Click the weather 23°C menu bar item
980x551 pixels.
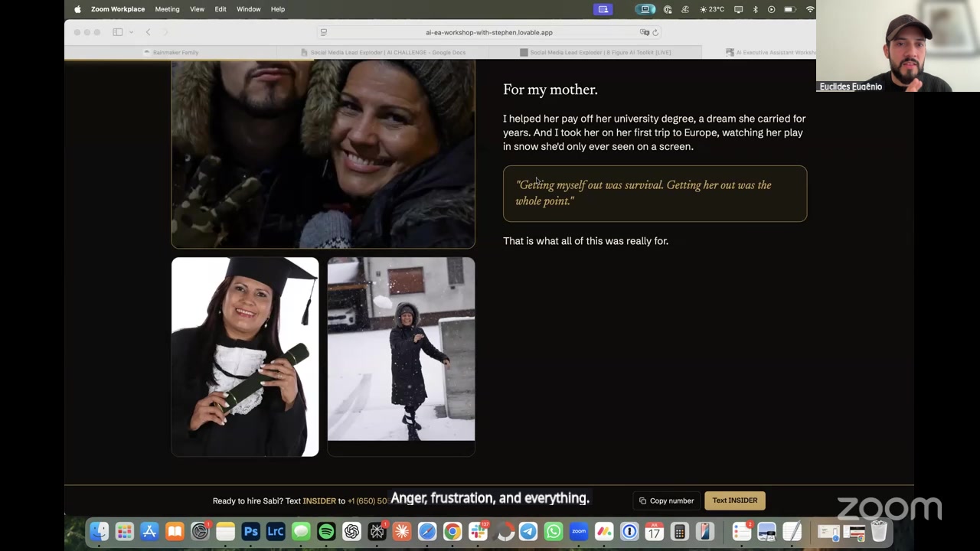click(711, 9)
